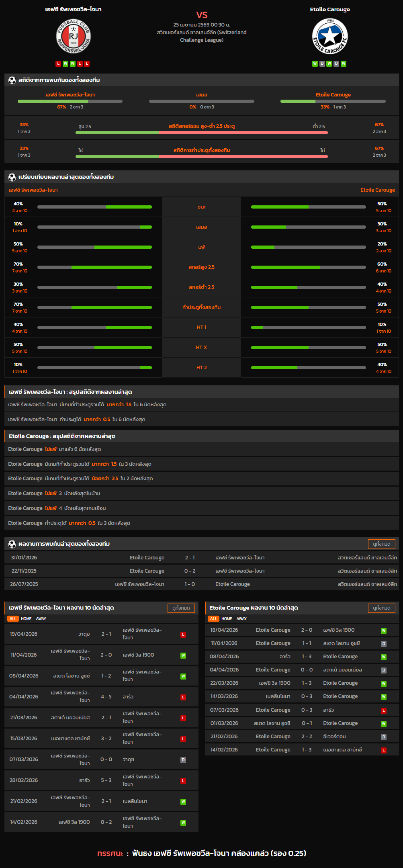Select ALL filter in Rapperswil-Jona last 10 matches
Screen dimensions: 403x868
(x=13, y=619)
